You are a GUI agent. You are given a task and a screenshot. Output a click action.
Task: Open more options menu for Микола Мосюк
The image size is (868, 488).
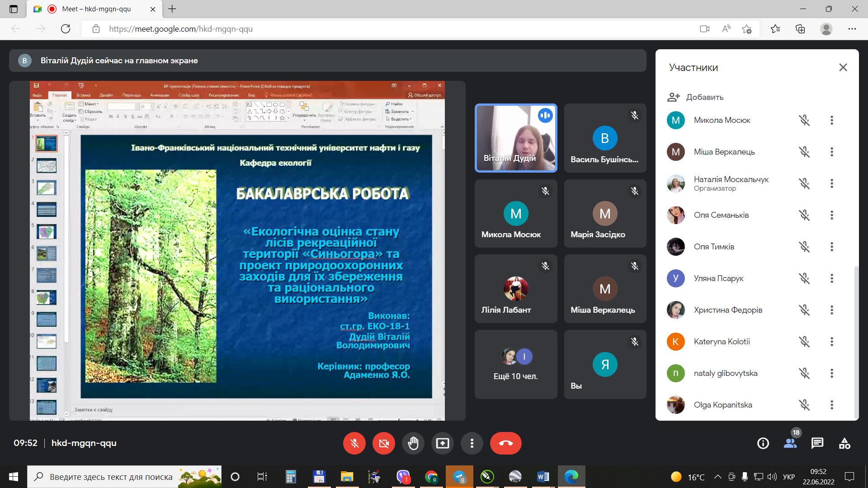click(831, 120)
